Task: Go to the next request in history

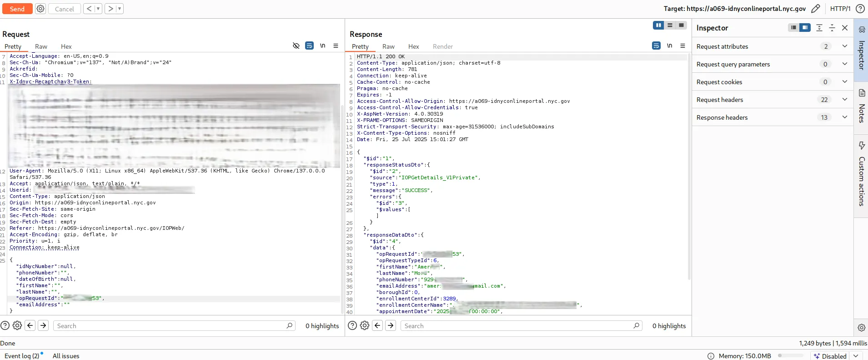Action: click(110, 9)
